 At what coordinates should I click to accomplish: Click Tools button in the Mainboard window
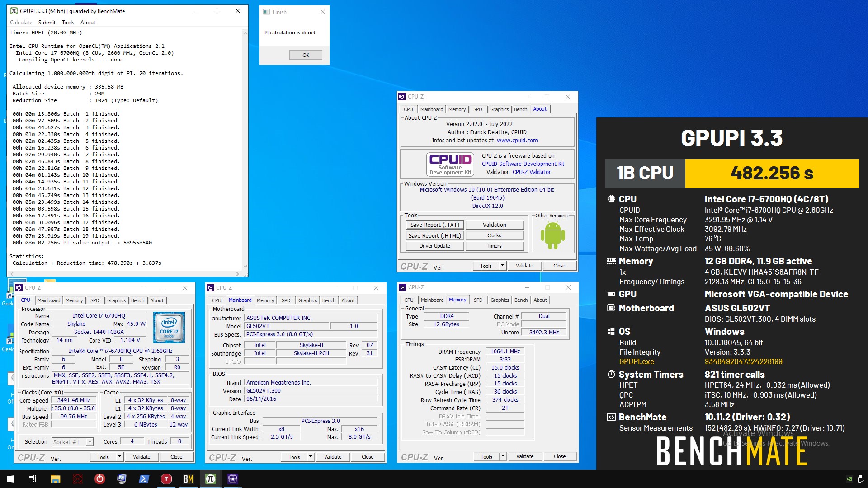pyautogui.click(x=294, y=457)
